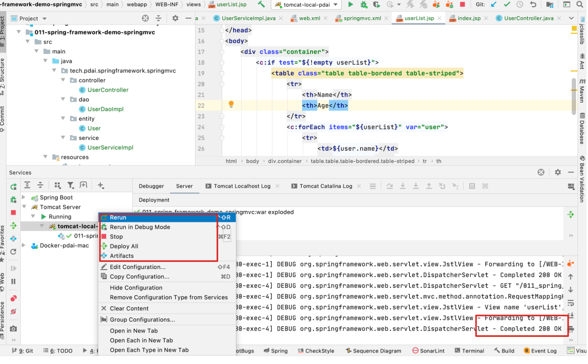The width and height of the screenshot is (588, 364).
Task: Open the UserController.java editor tab
Action: tap(528, 18)
